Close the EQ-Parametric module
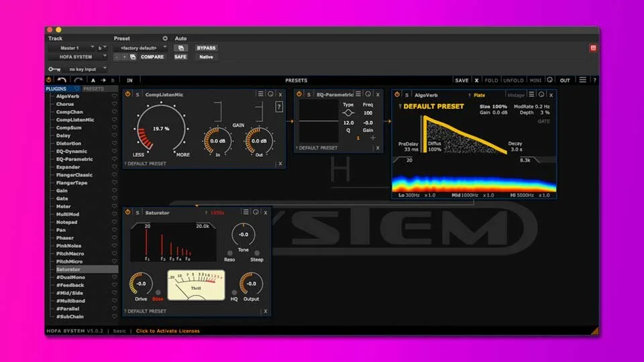The width and height of the screenshot is (644, 362). click(x=378, y=95)
